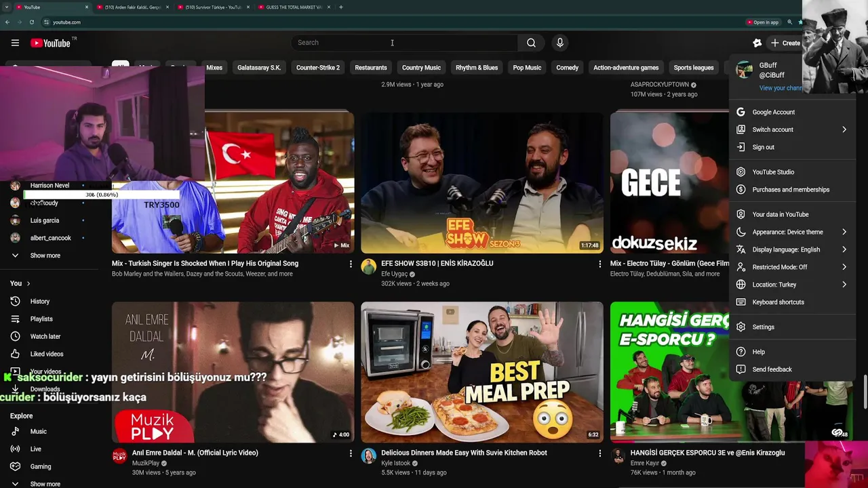Click into the Search field
The height and width of the screenshot is (488, 868).
pyautogui.click(x=406, y=43)
